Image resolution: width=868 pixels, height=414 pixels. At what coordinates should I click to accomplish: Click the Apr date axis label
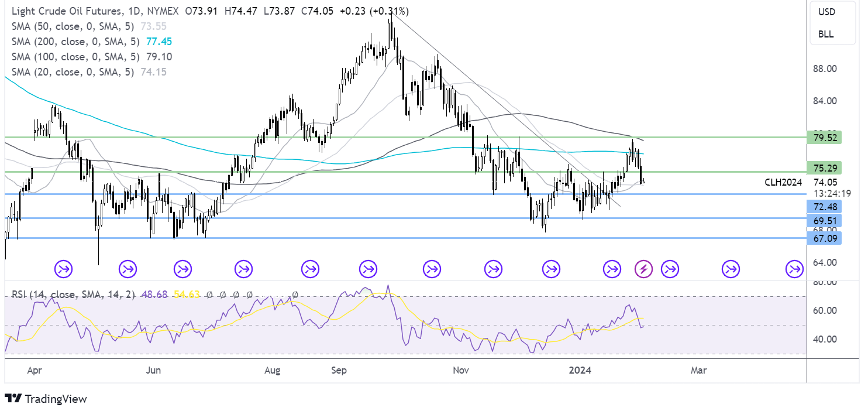coord(35,371)
